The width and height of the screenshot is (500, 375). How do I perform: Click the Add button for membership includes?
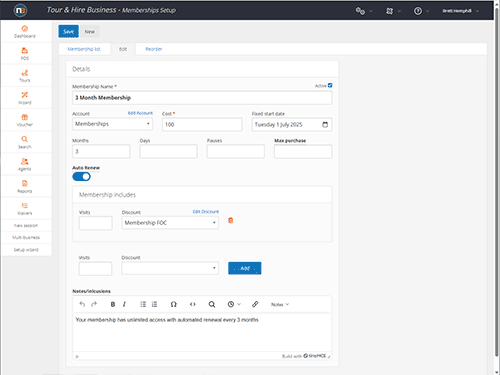pos(245,268)
